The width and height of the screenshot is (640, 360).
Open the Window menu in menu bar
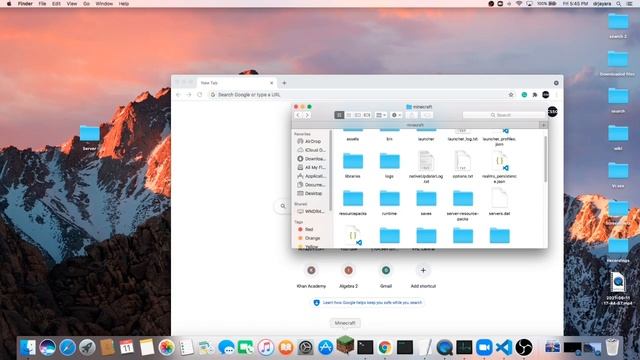[x=104, y=4]
